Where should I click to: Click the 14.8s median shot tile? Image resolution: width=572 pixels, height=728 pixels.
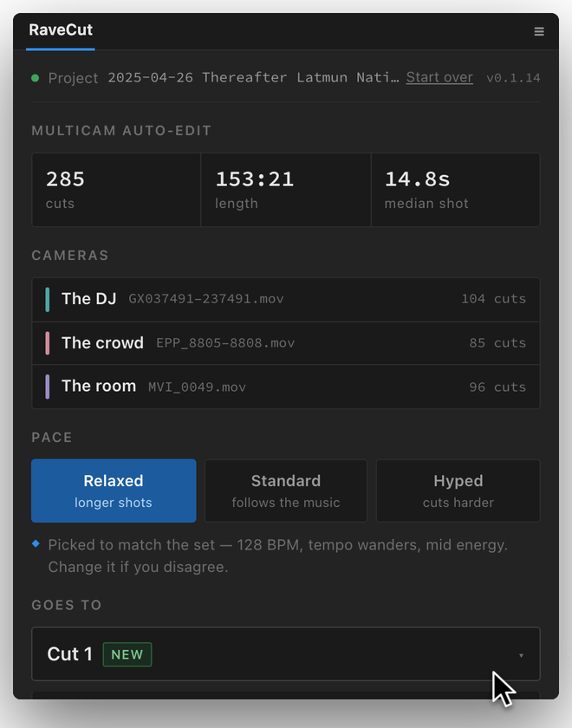tap(456, 190)
